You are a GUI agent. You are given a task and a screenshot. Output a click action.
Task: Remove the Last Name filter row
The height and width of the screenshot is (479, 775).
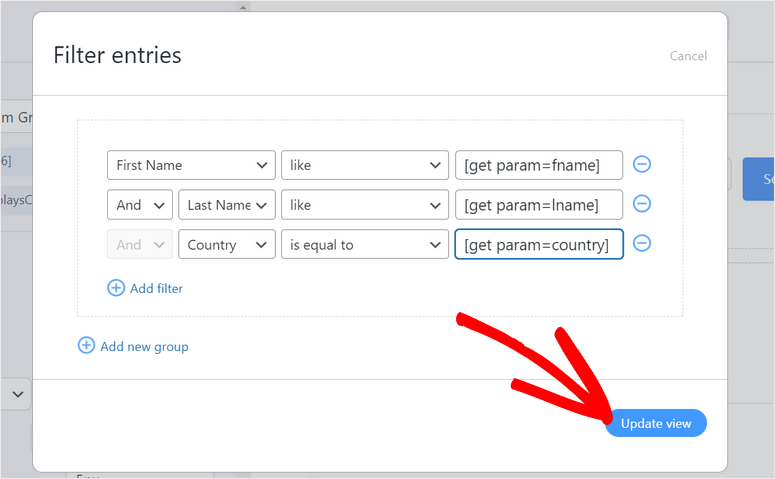(642, 204)
